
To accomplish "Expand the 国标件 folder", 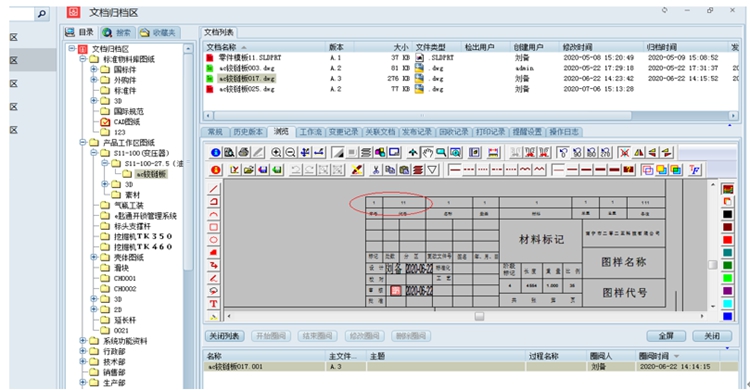I will [x=94, y=69].
